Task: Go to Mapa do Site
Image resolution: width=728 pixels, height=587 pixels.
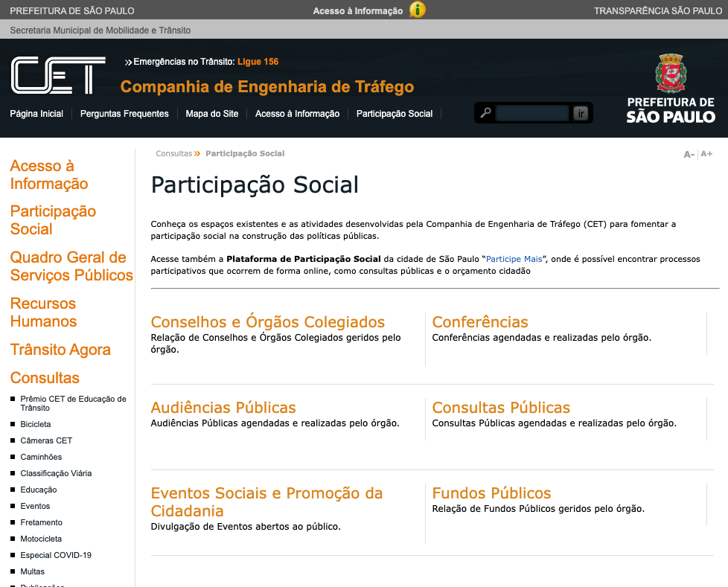Action: [212, 114]
